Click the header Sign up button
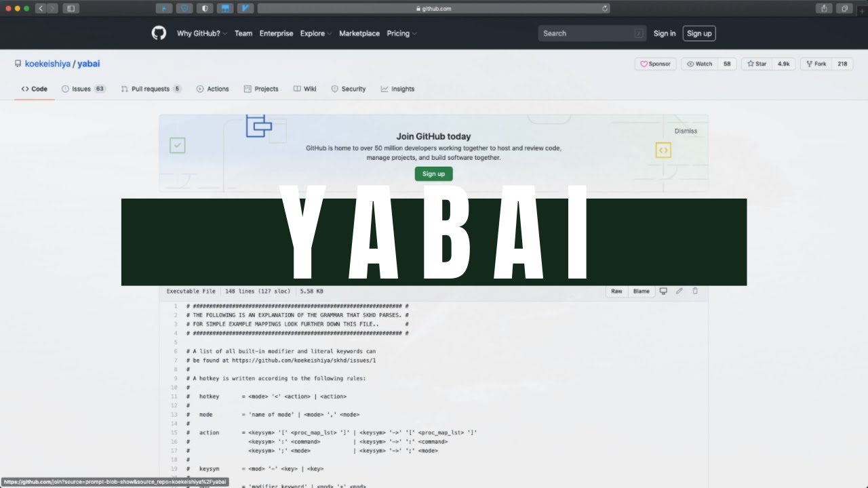Viewport: 868px width, 488px height. pos(699,33)
